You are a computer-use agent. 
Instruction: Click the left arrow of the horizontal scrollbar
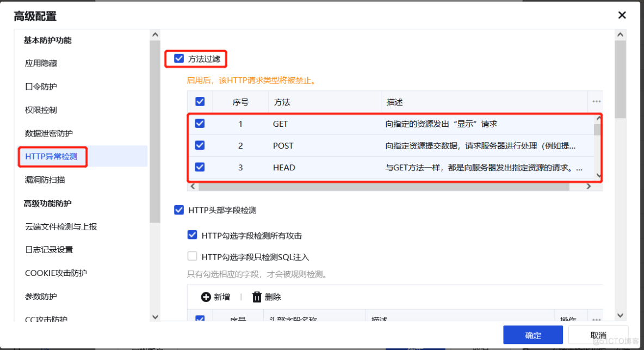(x=193, y=186)
